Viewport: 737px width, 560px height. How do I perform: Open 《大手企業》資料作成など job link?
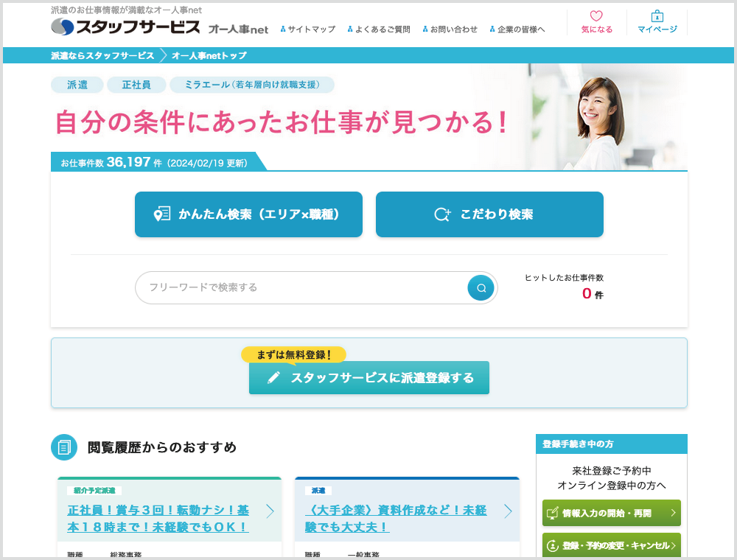(x=396, y=519)
